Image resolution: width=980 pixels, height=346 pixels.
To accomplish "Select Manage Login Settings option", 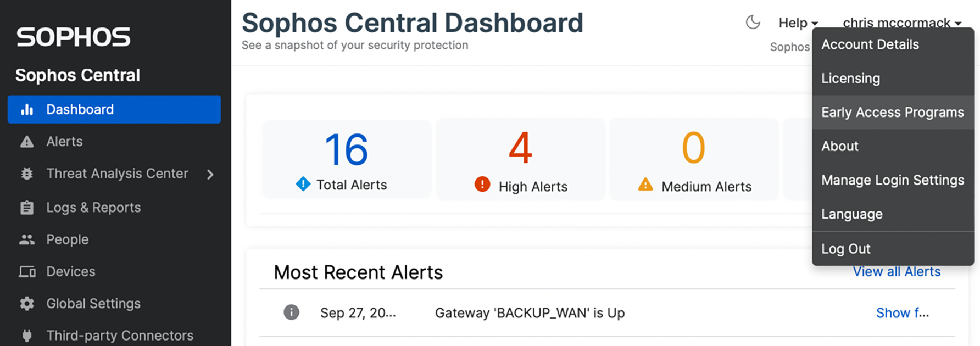I will tap(892, 180).
